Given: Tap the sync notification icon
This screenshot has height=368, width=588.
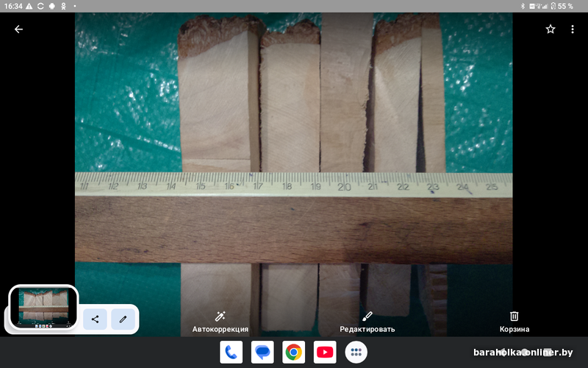Looking at the screenshot, I should tap(40, 6).
